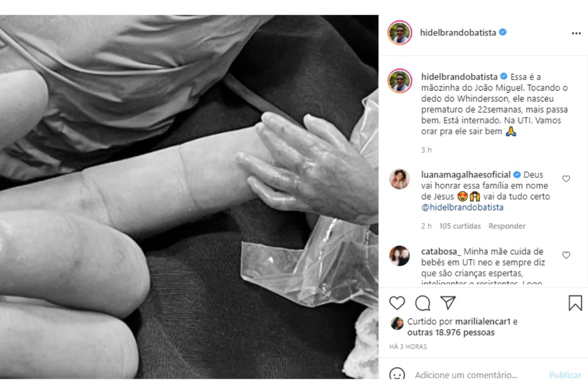Like catabosa_'s comment
This screenshot has height=392, width=588.
click(566, 255)
